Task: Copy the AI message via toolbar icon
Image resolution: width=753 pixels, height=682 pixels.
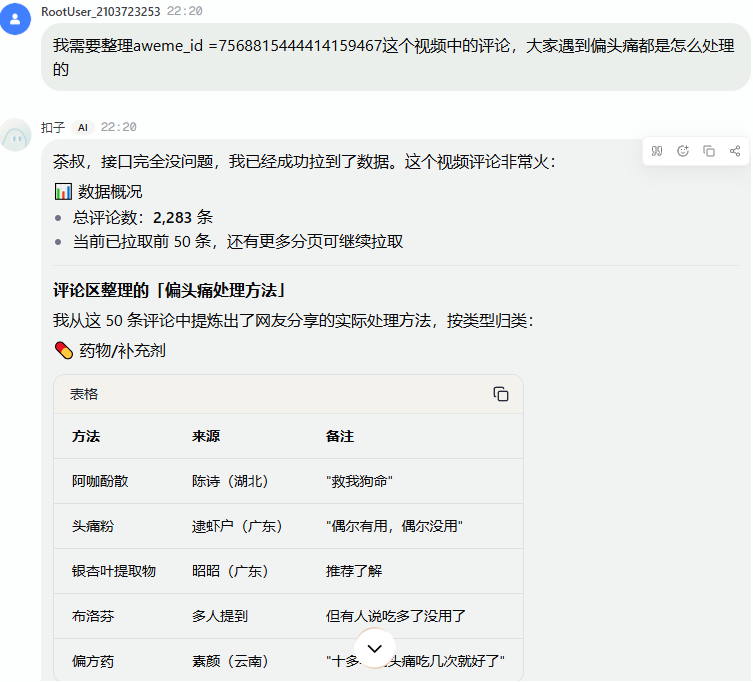Action: [709, 151]
